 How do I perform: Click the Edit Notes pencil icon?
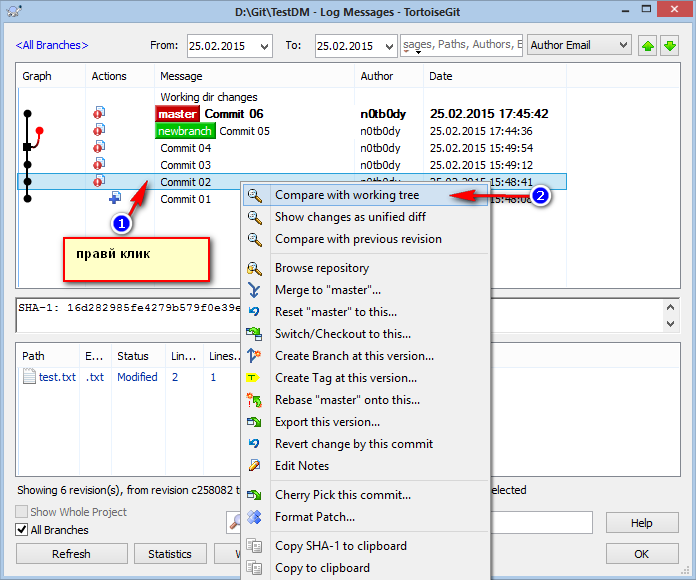[x=254, y=465]
